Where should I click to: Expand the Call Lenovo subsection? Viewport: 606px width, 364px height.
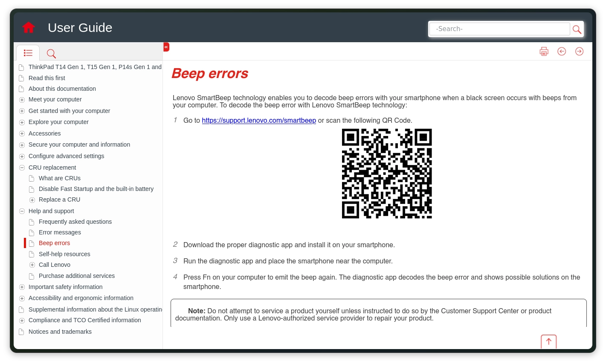click(32, 265)
